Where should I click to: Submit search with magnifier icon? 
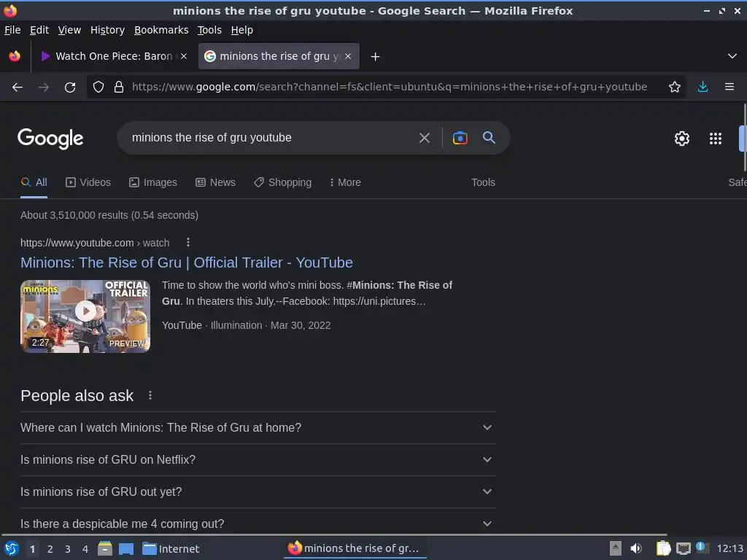[489, 138]
